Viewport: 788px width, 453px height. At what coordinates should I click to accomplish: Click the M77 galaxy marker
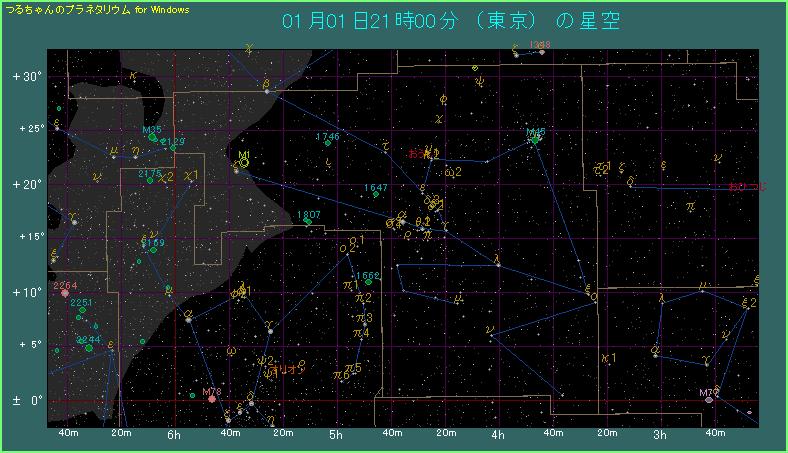click(x=709, y=400)
